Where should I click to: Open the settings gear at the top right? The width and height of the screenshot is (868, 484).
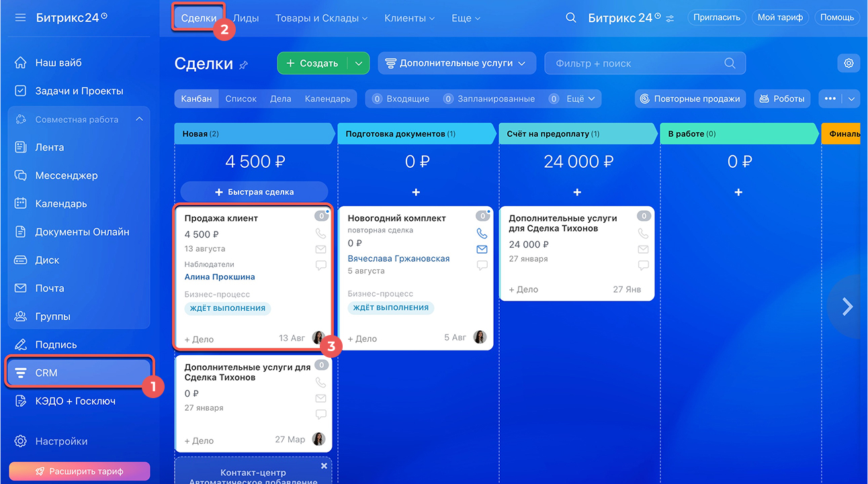(x=849, y=63)
